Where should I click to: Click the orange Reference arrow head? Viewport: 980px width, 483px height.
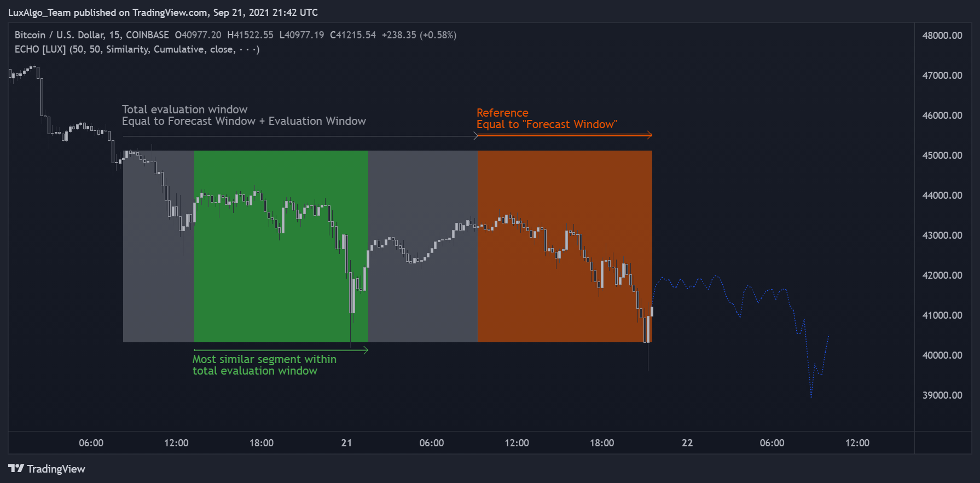(x=650, y=135)
